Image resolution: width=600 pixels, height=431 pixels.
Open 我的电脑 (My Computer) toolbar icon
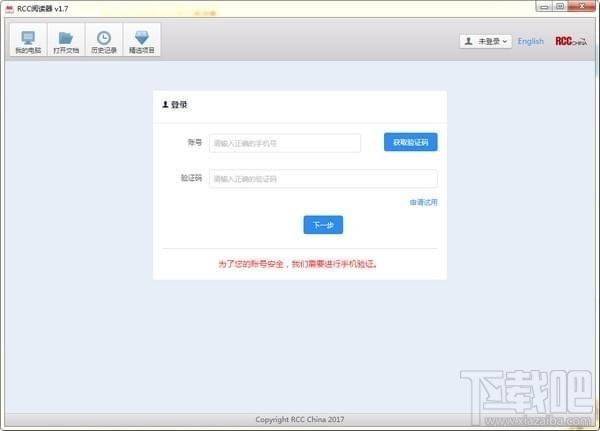pos(28,40)
